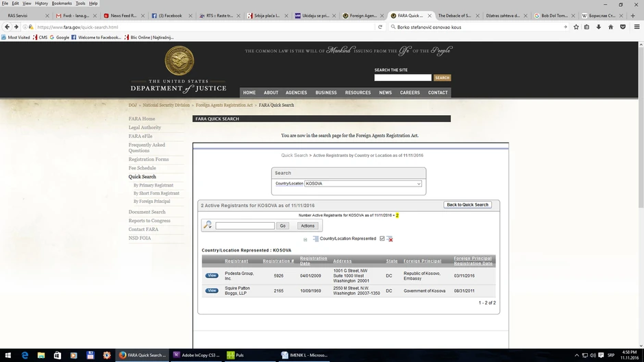Click the Firefox downloads arrow icon

point(599,27)
